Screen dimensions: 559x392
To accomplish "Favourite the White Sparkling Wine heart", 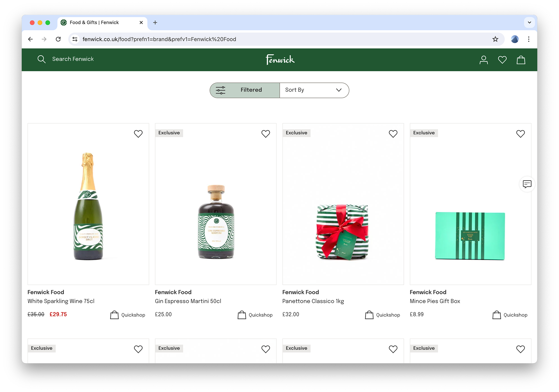I will (138, 134).
